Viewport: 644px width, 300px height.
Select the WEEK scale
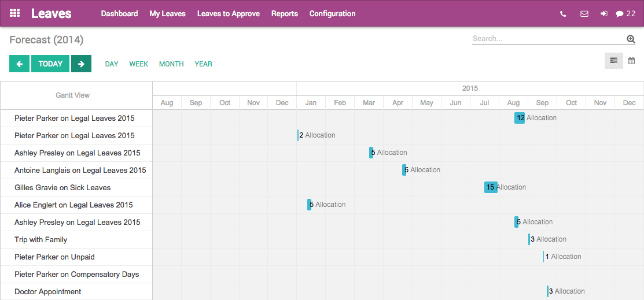tap(139, 64)
